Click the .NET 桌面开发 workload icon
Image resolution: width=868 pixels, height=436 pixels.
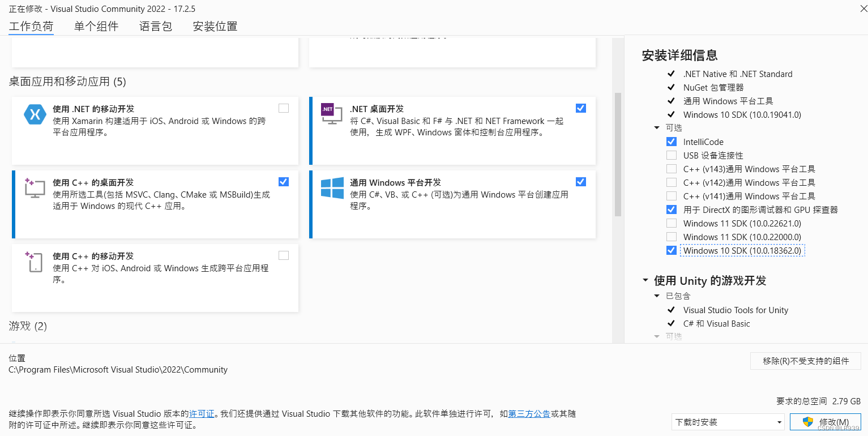tap(332, 114)
